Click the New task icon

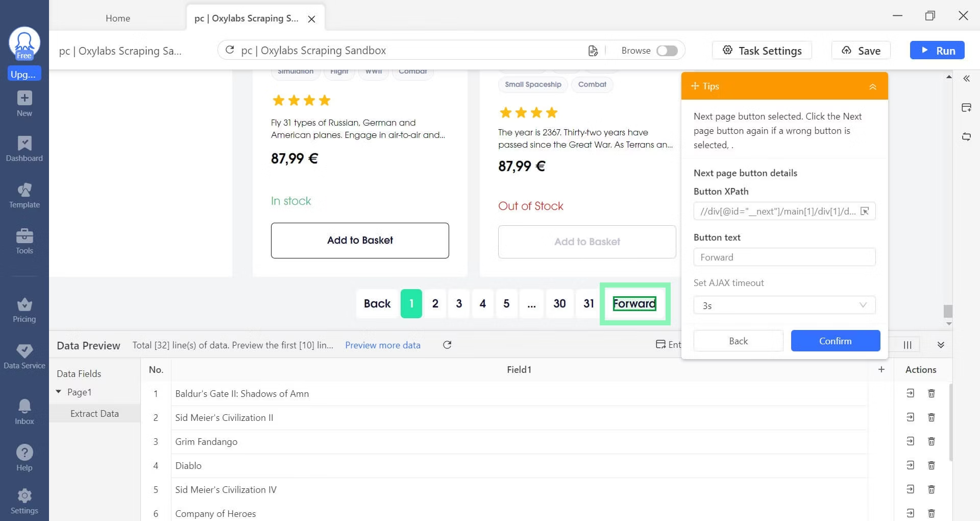coord(24,104)
